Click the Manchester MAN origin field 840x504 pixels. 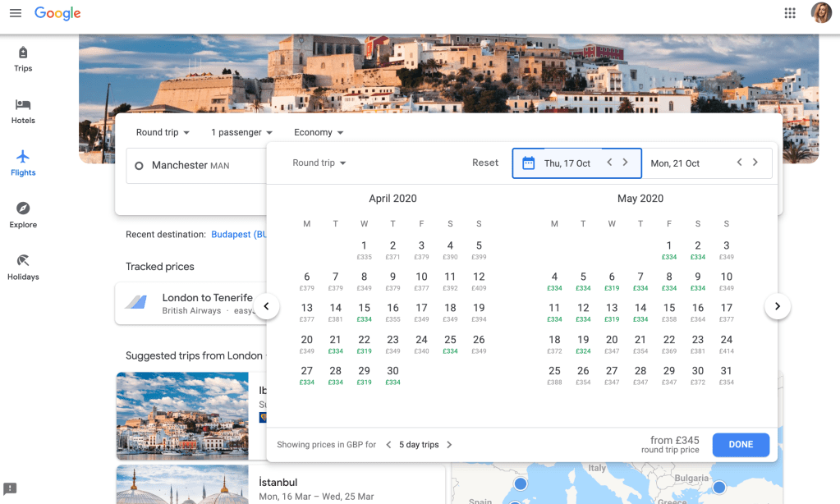pos(190,165)
